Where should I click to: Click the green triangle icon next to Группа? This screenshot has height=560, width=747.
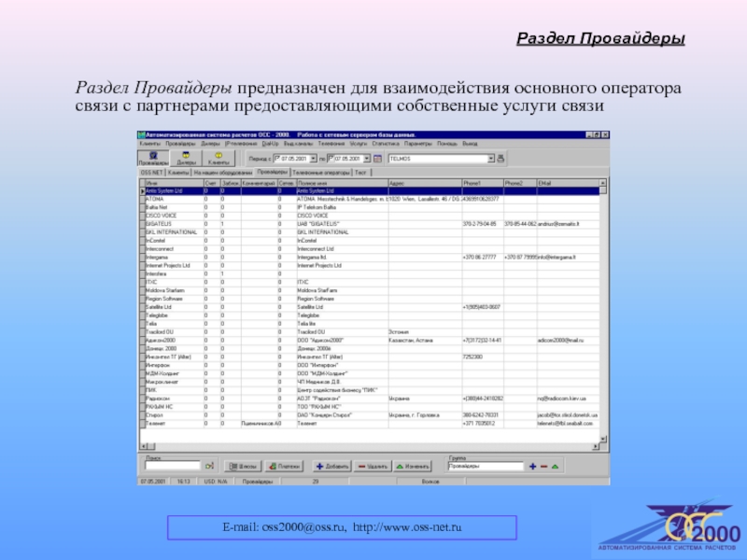coord(555,465)
